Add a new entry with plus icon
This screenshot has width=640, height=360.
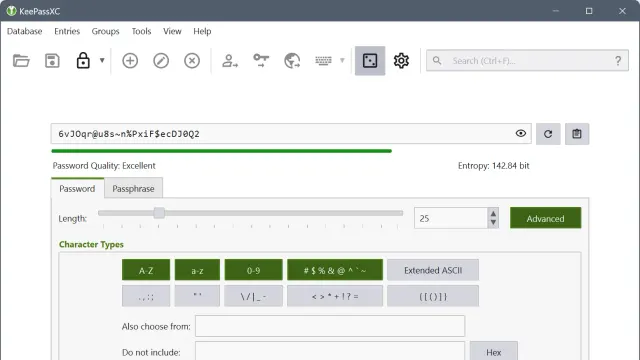[x=130, y=61]
